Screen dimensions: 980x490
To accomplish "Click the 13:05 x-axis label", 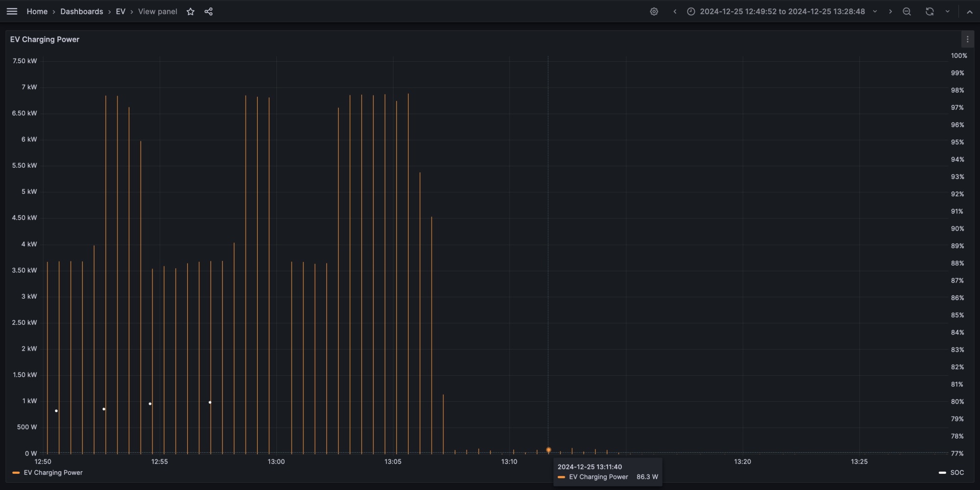I will click(x=392, y=462).
